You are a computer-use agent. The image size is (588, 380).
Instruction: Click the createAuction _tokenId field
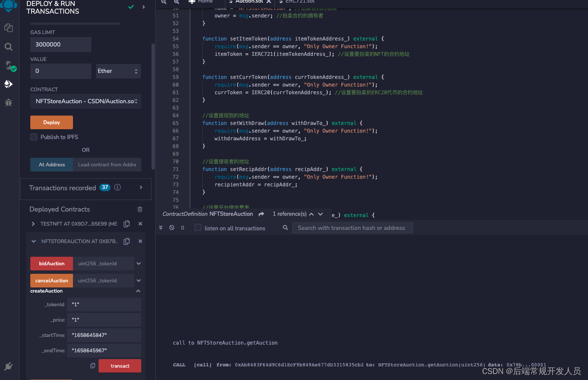click(x=105, y=305)
